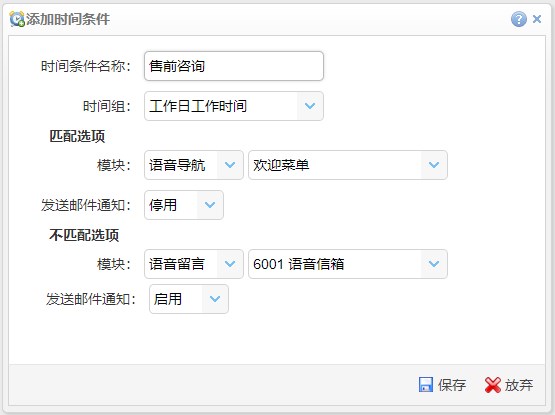Click the 匹配选项 section heading

pos(77,136)
